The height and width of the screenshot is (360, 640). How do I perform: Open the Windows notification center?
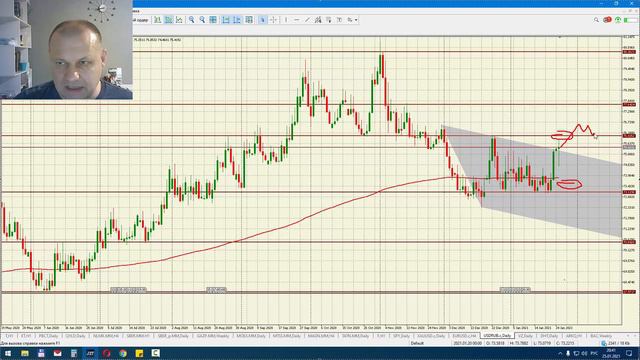coord(629,353)
